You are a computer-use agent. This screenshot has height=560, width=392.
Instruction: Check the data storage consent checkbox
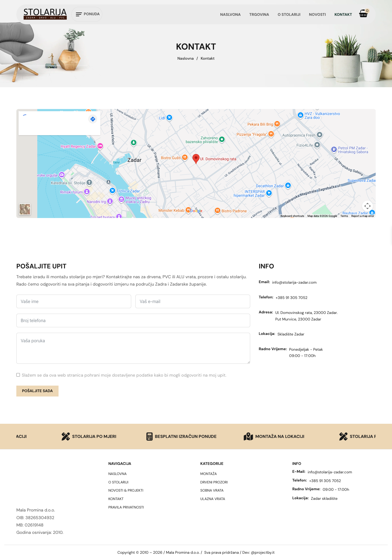click(x=18, y=375)
